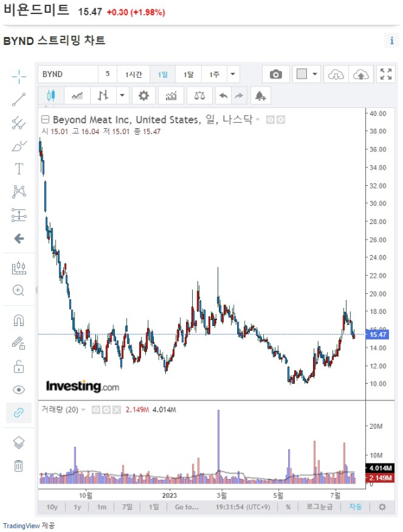The image size is (403, 532).
Task: Toggle percent scale mode
Action: (288, 507)
